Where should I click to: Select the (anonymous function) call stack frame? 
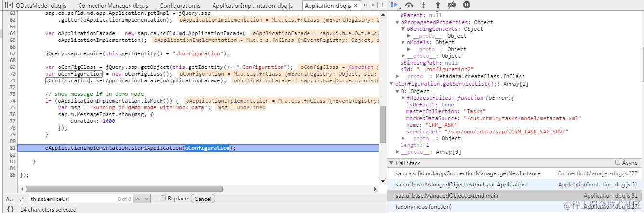(x=424, y=206)
